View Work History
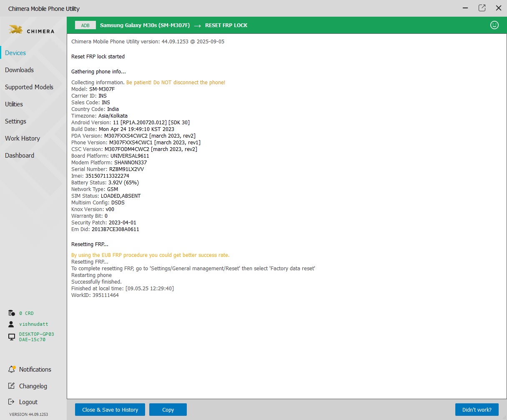Image resolution: width=507 pixels, height=420 pixels. tap(23, 138)
